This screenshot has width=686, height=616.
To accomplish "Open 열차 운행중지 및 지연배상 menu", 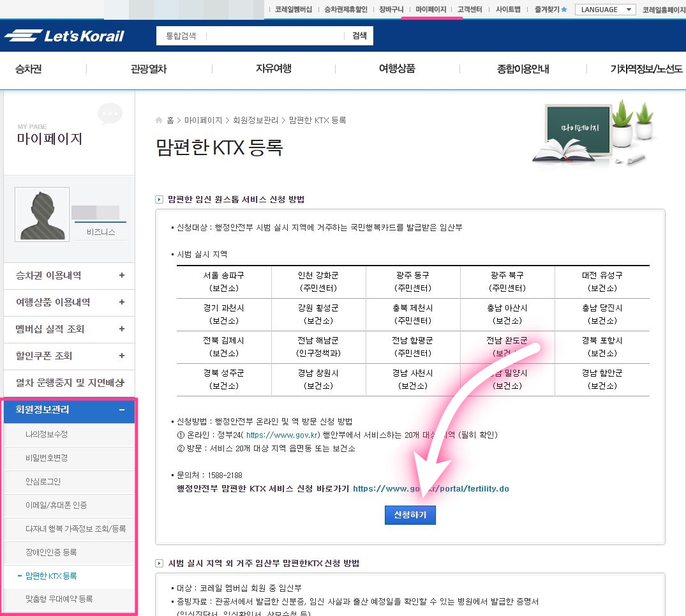I will tap(69, 383).
